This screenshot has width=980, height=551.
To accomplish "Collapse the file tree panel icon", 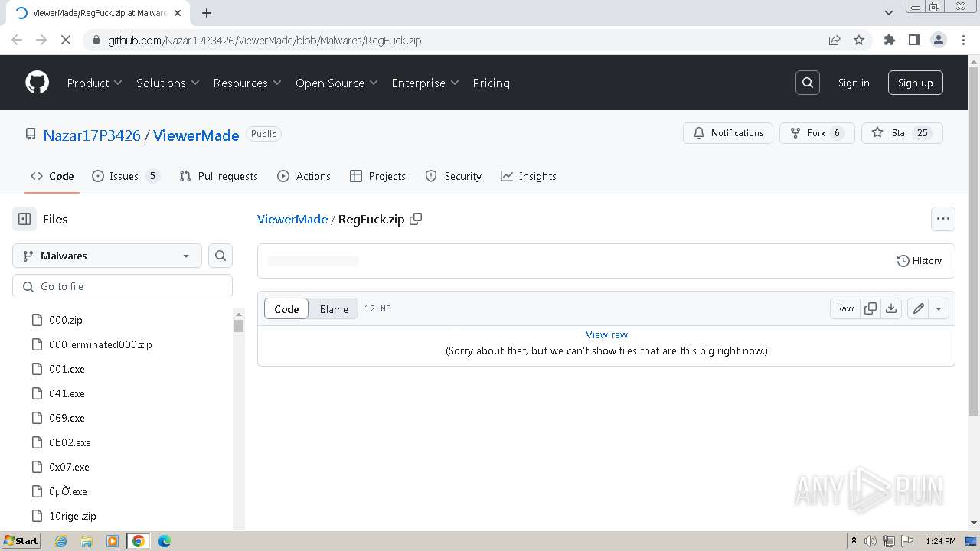I will pyautogui.click(x=24, y=219).
